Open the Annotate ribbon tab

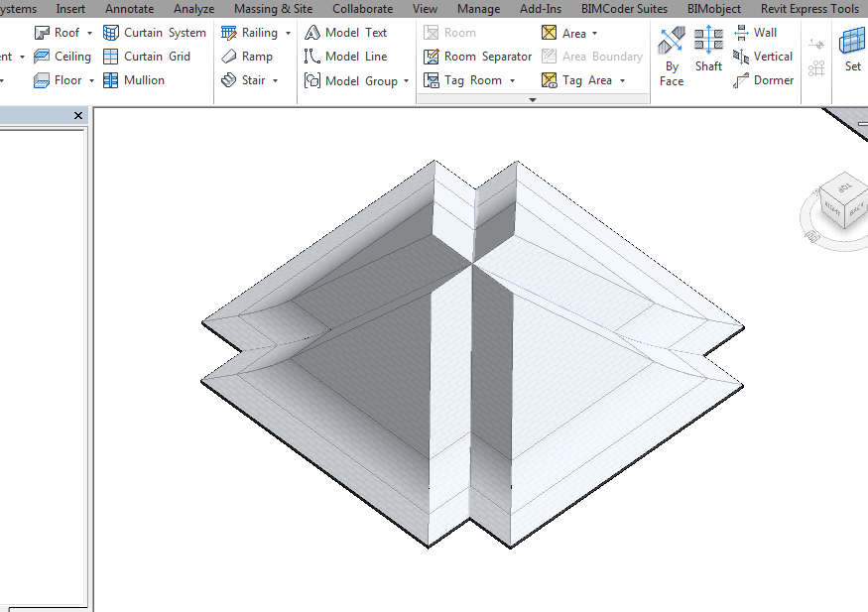coord(130,9)
